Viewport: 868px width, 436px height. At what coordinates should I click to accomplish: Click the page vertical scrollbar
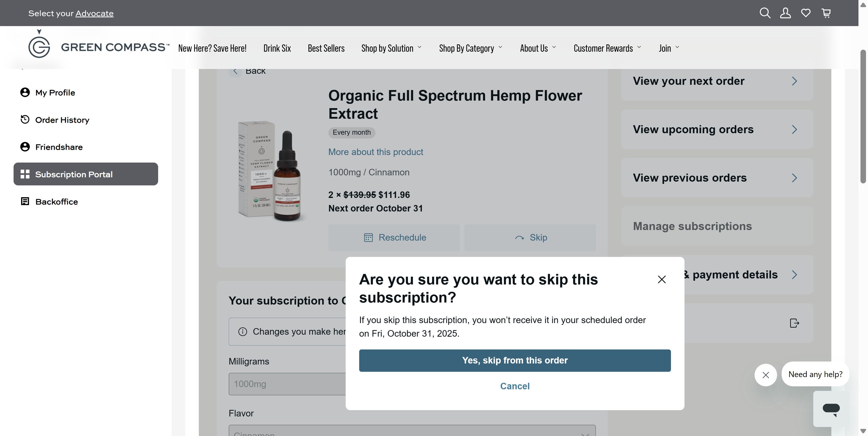coord(863,116)
